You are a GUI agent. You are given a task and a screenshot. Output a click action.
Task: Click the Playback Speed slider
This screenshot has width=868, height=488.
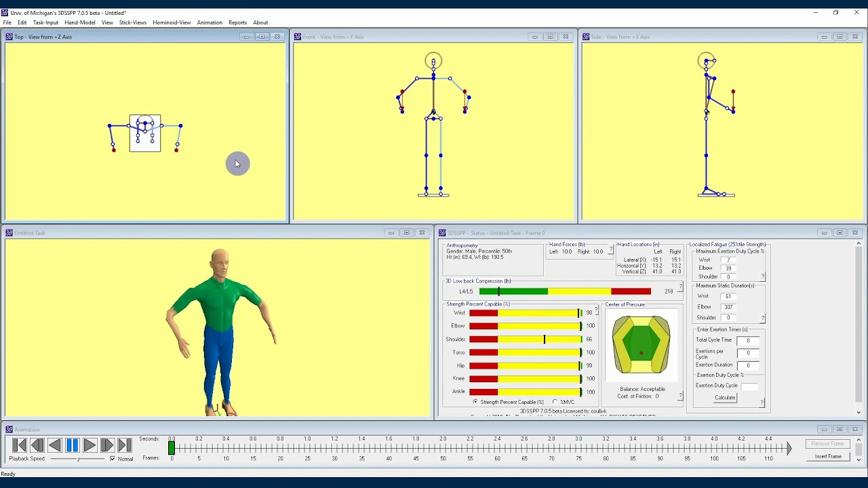click(x=78, y=459)
